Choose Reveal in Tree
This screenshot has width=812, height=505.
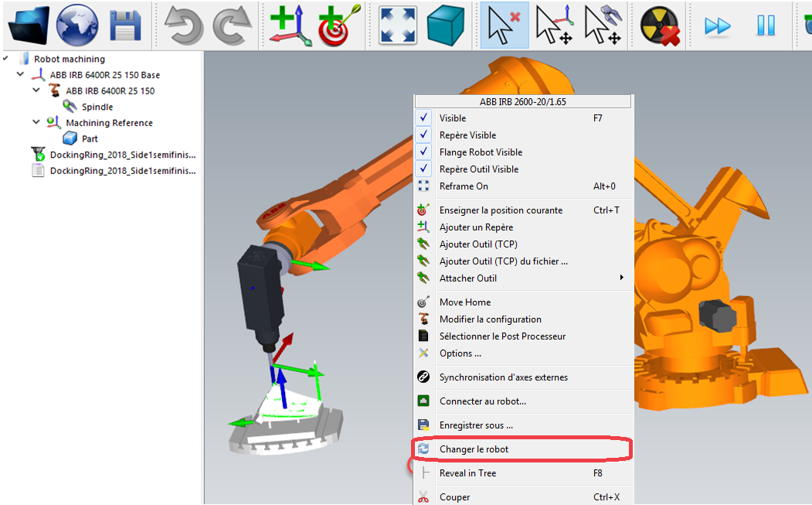point(524,473)
